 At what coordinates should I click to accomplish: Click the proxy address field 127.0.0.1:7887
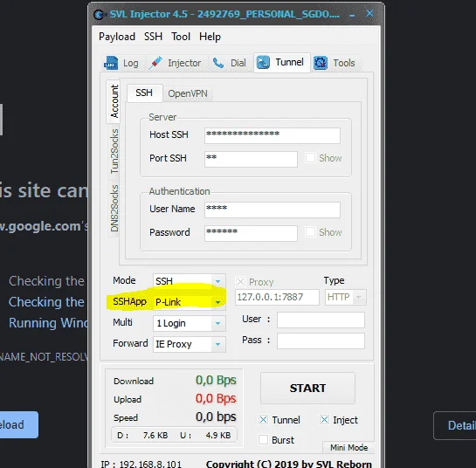[x=277, y=297]
